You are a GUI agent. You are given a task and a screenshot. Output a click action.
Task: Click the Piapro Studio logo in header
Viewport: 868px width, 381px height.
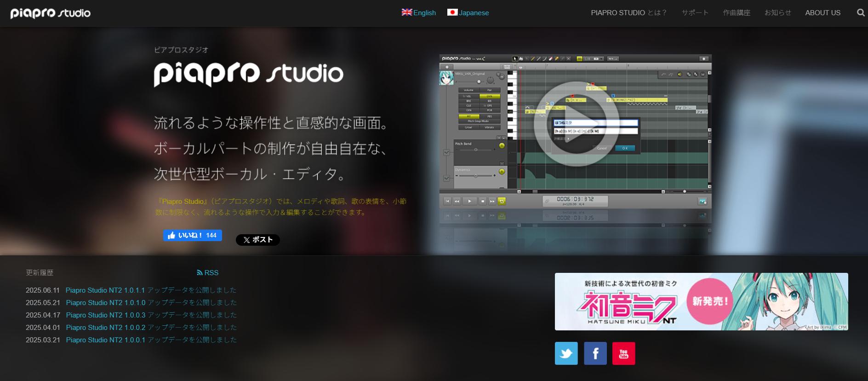[x=51, y=13]
